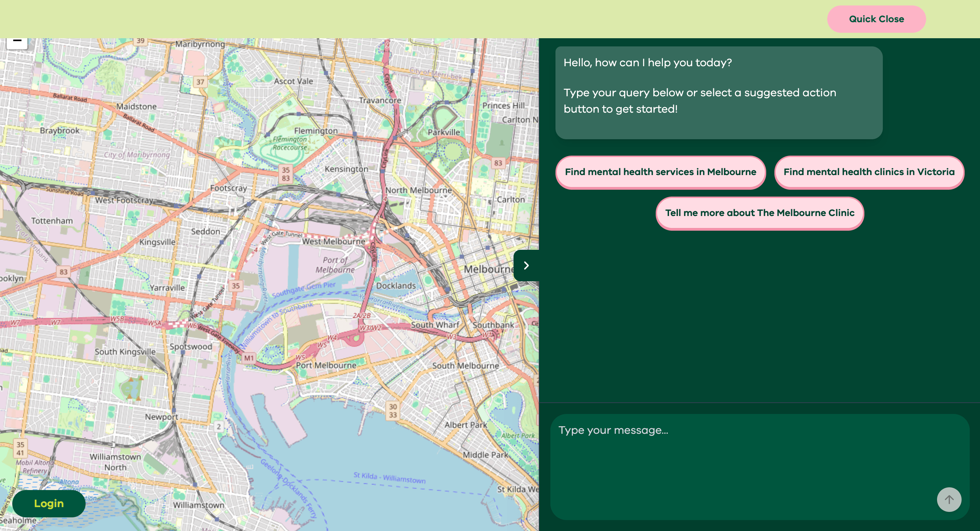Click the send message arrow icon
This screenshot has width=980, height=531.
(x=949, y=499)
